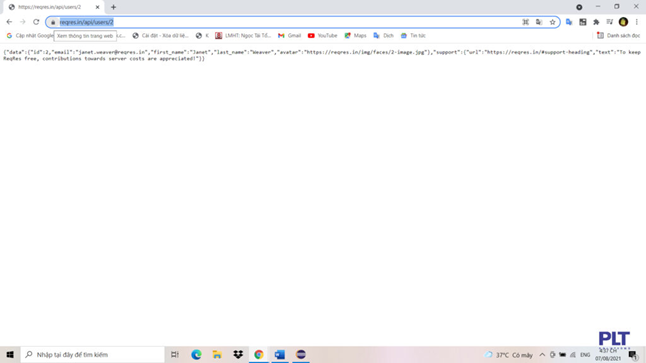Reload the current page

coord(36,22)
